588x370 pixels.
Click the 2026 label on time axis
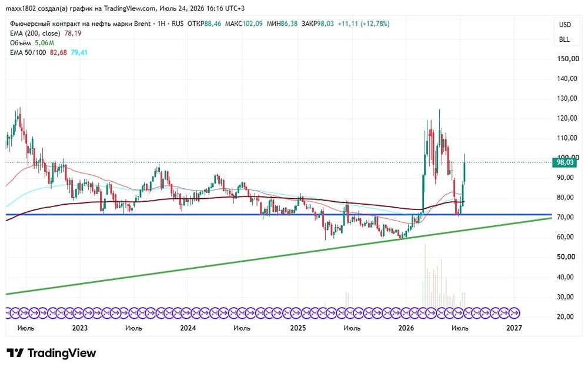coord(406,328)
